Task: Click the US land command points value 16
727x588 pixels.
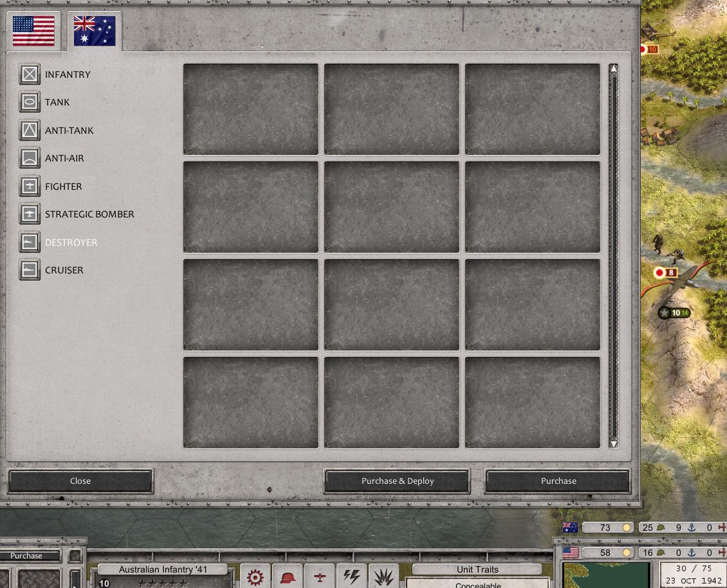Action: coord(648,552)
